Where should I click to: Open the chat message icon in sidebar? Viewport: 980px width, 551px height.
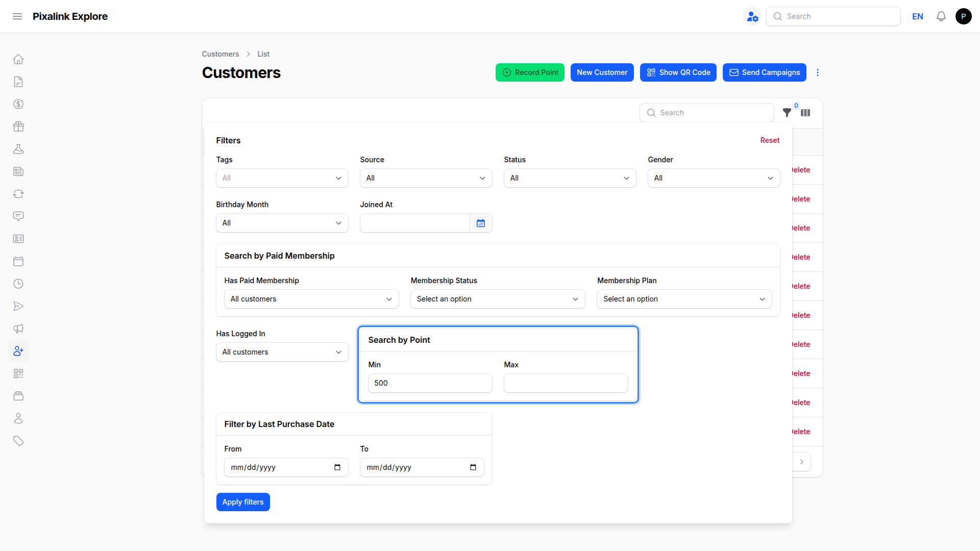(x=18, y=216)
